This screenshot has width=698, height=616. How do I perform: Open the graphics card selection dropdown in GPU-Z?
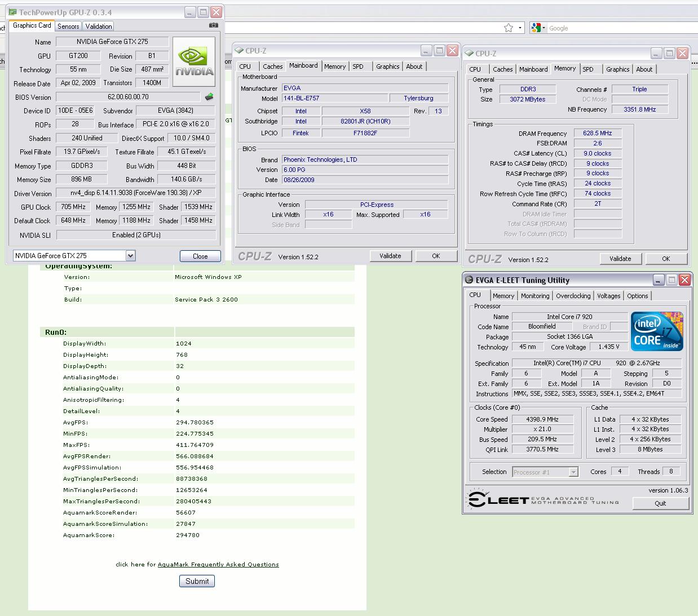[x=130, y=256]
